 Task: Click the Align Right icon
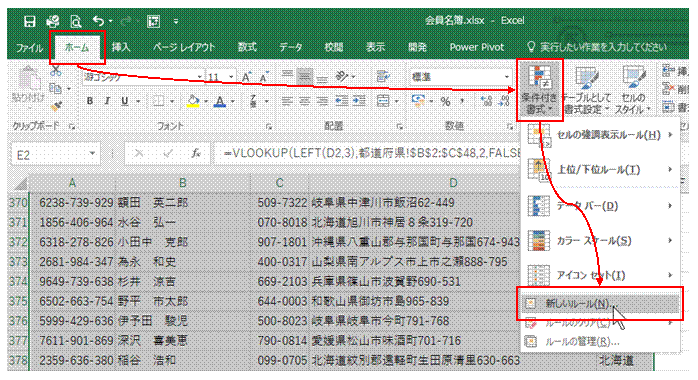pyautogui.click(x=322, y=102)
